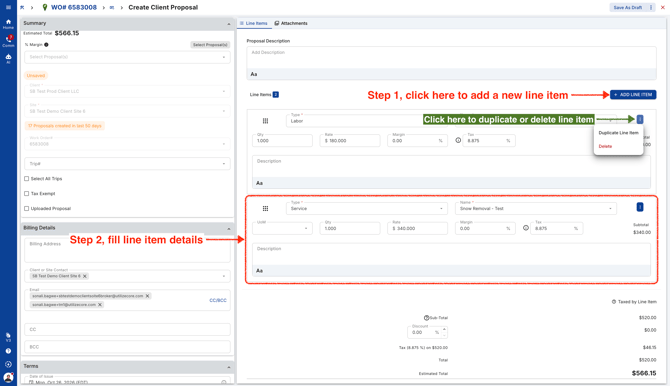The width and height of the screenshot is (670, 386).
Task: Remove the second email chip
Action: [100, 305]
